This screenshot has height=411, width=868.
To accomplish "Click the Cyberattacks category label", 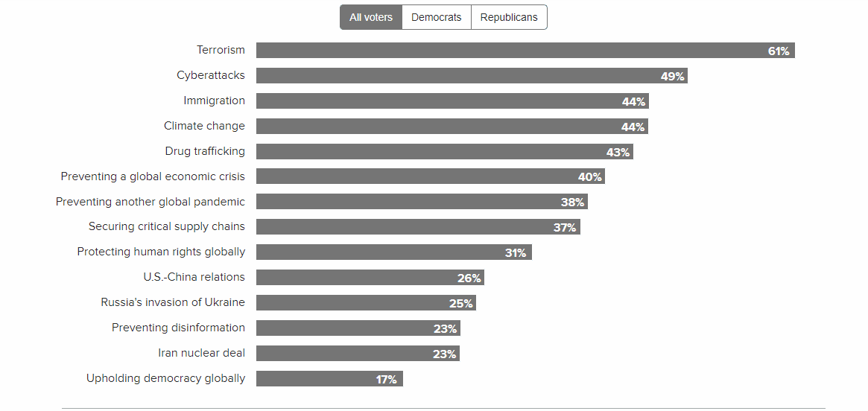I will [211, 75].
